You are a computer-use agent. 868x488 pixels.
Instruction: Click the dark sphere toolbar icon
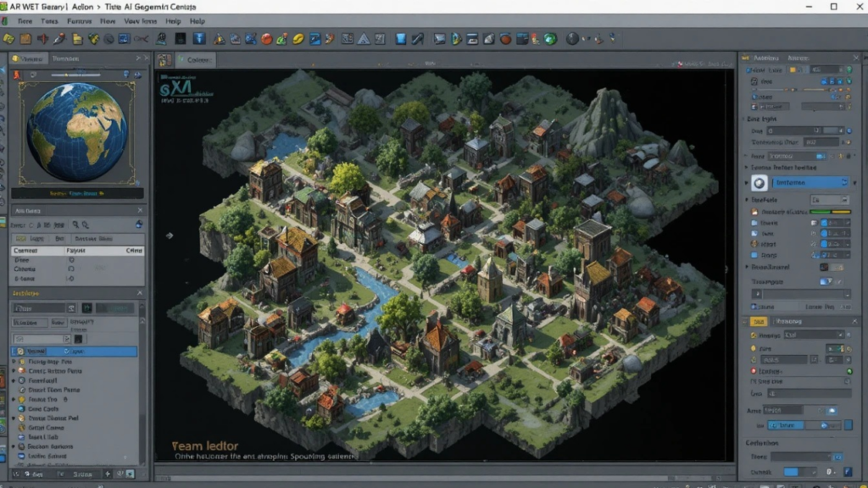[572, 39]
